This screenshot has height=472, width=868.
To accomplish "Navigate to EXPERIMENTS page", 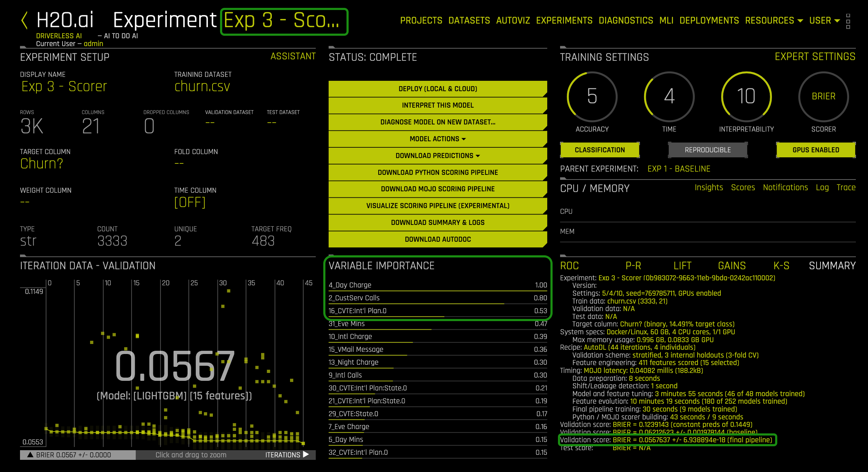I will [x=564, y=20].
